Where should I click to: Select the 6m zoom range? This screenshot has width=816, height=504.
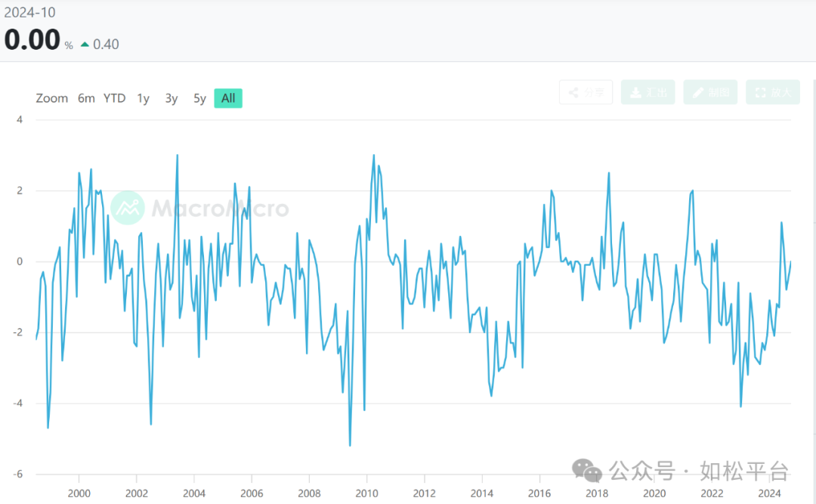(86, 98)
